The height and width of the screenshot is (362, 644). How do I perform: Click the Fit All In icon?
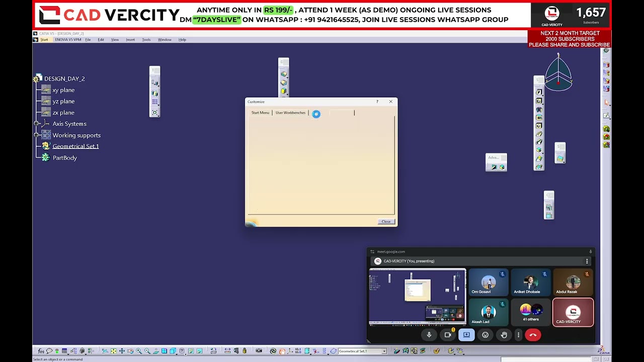point(113,351)
